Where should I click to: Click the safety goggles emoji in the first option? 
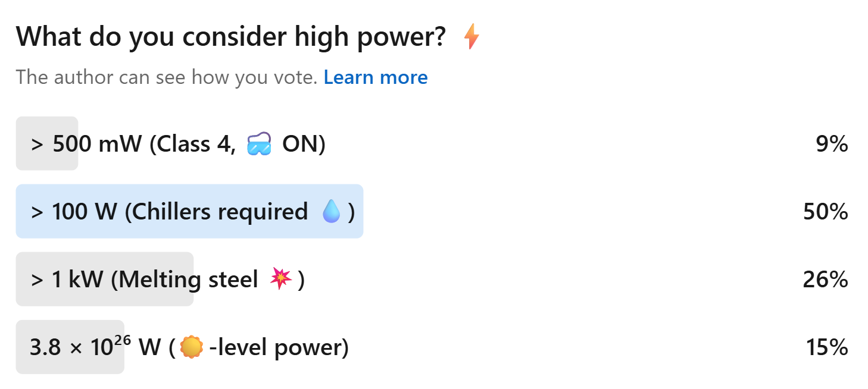pyautogui.click(x=260, y=143)
